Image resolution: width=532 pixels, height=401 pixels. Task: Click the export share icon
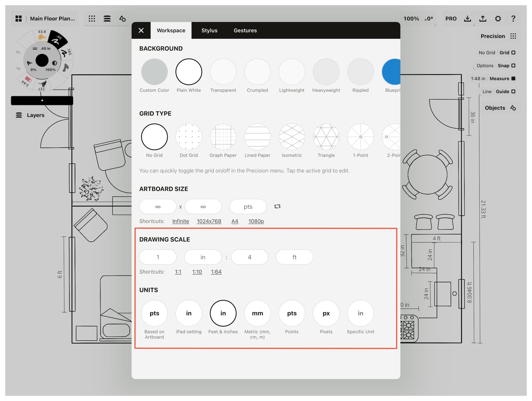coord(483,18)
